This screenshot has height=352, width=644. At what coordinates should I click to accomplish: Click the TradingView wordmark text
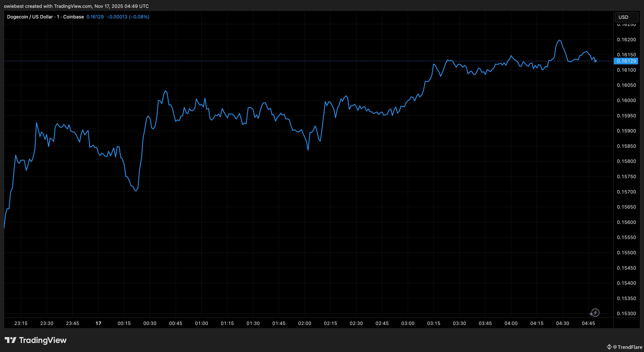pos(43,340)
